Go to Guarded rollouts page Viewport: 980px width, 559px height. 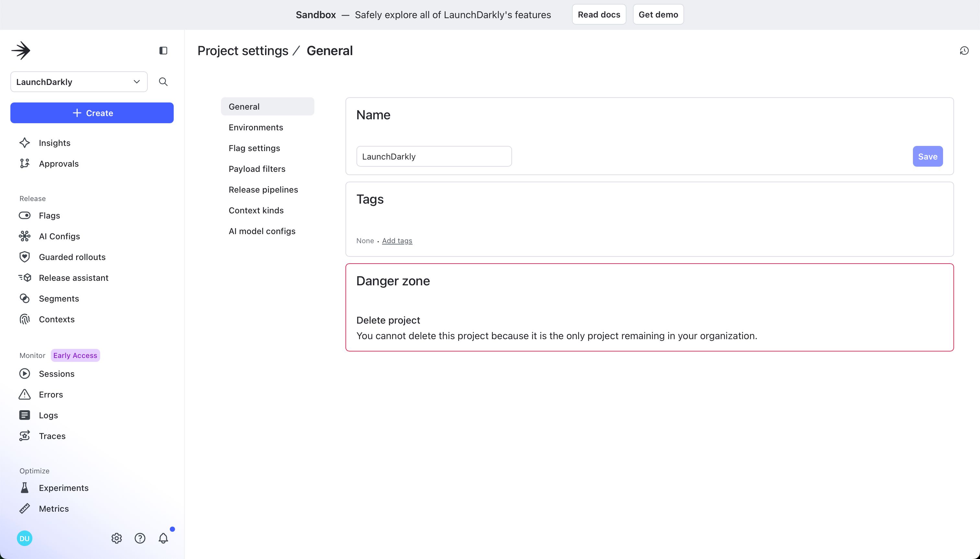click(x=72, y=257)
